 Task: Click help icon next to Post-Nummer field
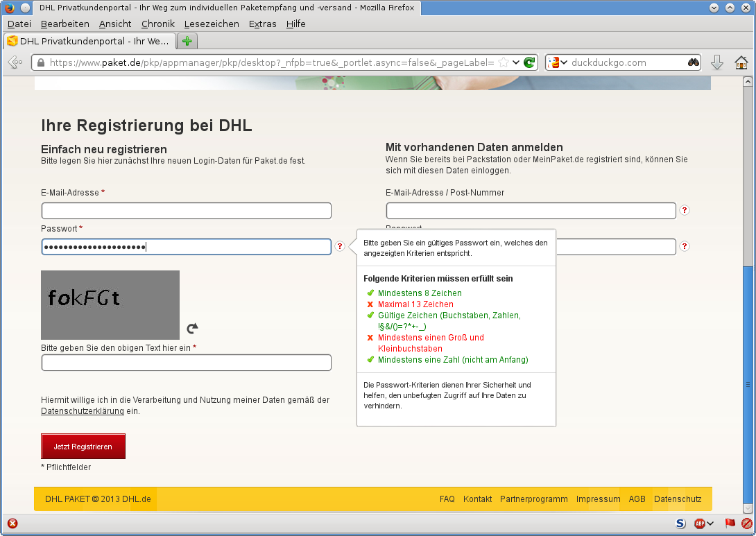[x=685, y=210]
